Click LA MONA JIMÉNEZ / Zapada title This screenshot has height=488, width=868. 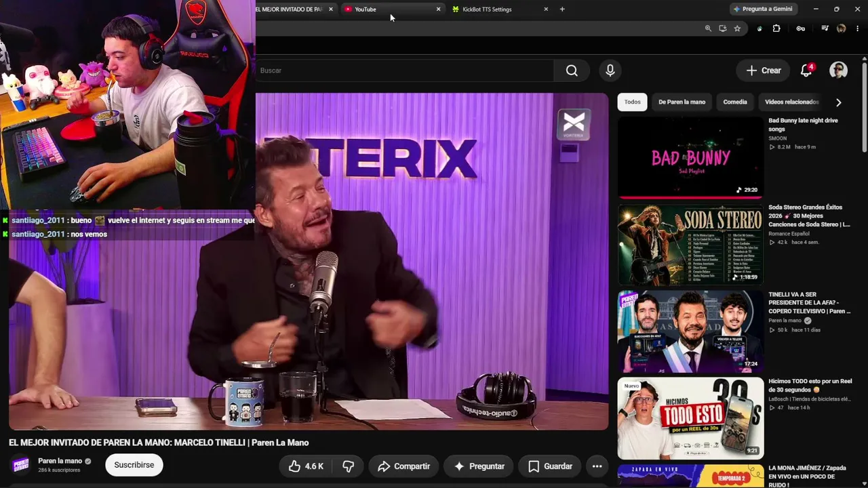click(807, 476)
